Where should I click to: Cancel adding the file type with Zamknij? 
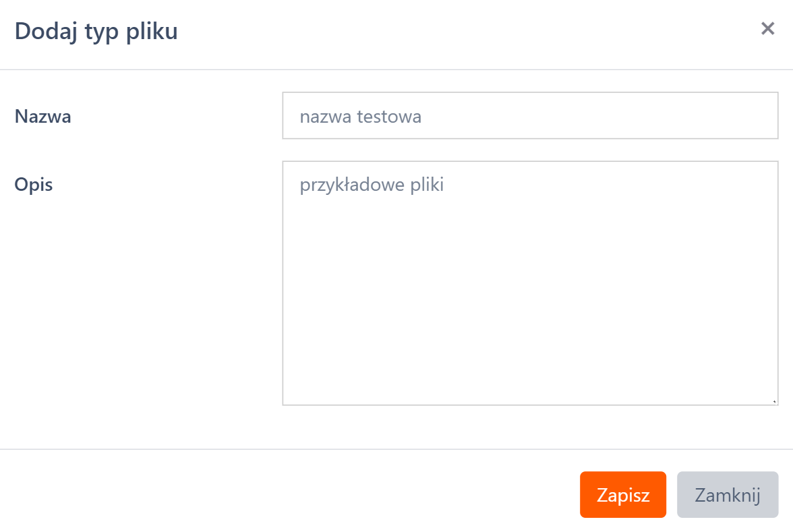728,494
